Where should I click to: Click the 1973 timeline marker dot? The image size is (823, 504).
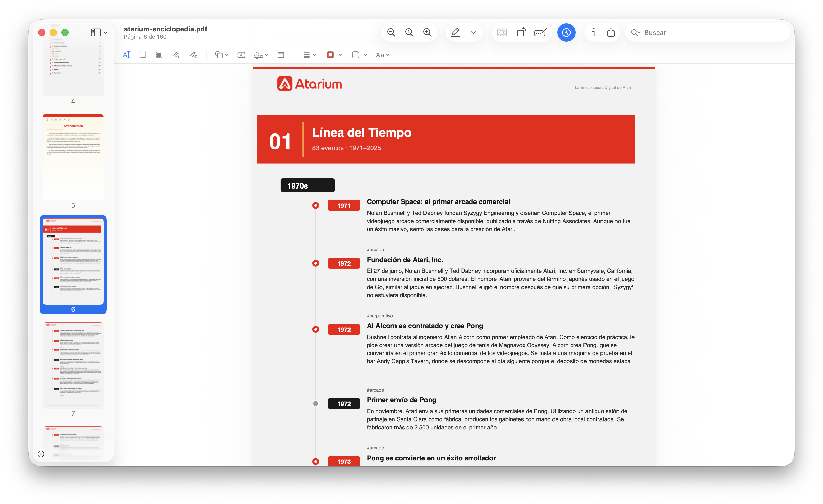(316, 462)
